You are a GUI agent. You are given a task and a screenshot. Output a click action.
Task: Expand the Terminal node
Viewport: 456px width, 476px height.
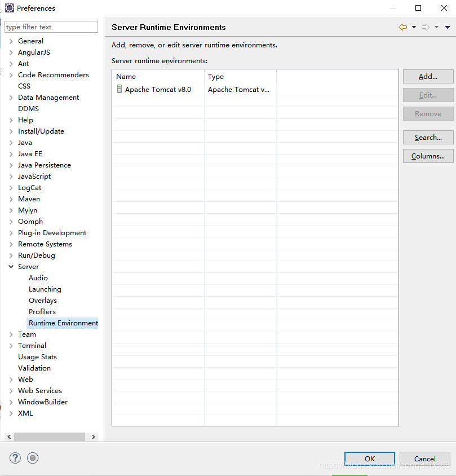(11, 346)
